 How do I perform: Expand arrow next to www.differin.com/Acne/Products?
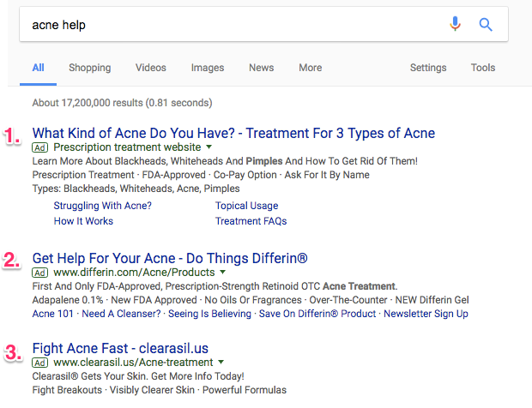[x=222, y=272]
